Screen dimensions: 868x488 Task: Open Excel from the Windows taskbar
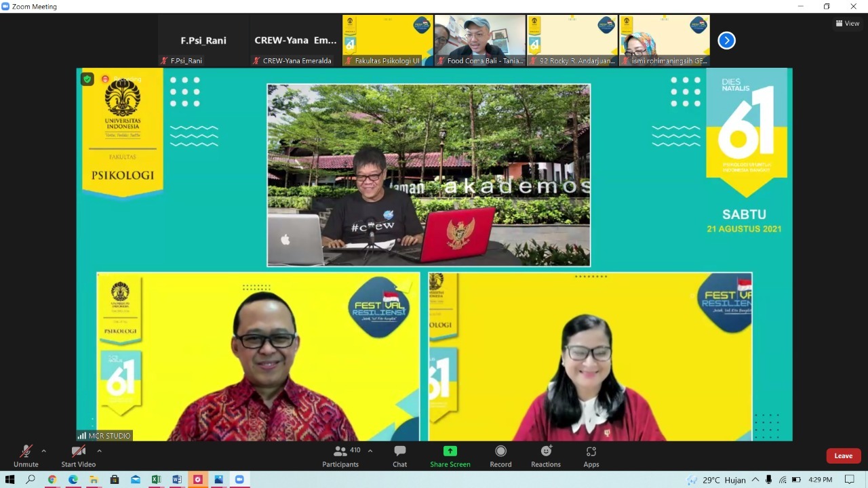pyautogui.click(x=156, y=479)
